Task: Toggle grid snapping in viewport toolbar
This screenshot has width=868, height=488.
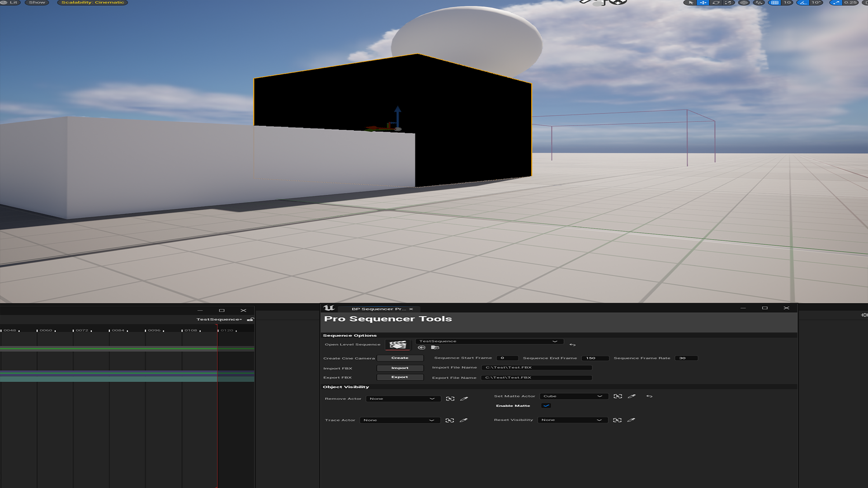Action: (x=775, y=3)
